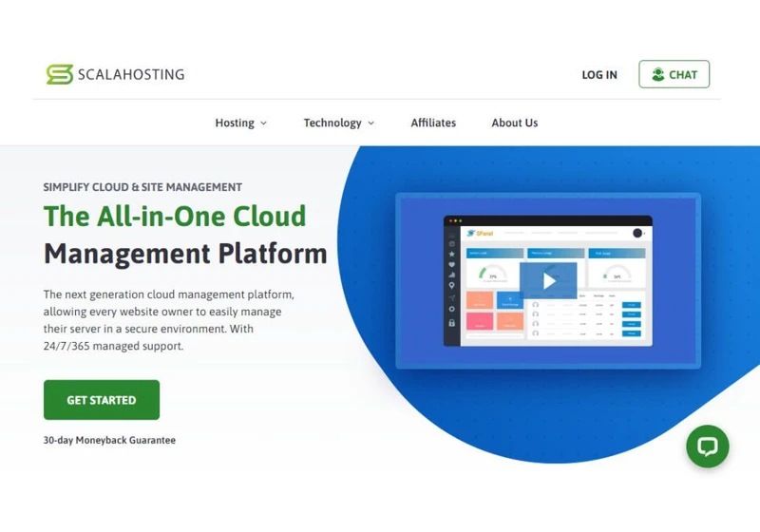Click the 'Management Platform' heading
The width and height of the screenshot is (760, 532).
[x=185, y=254]
